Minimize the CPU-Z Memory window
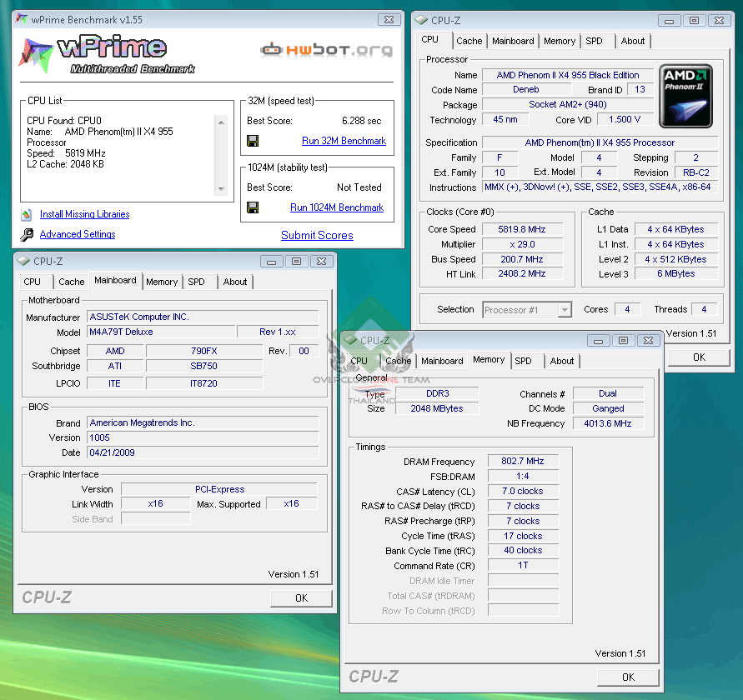 pyautogui.click(x=599, y=341)
